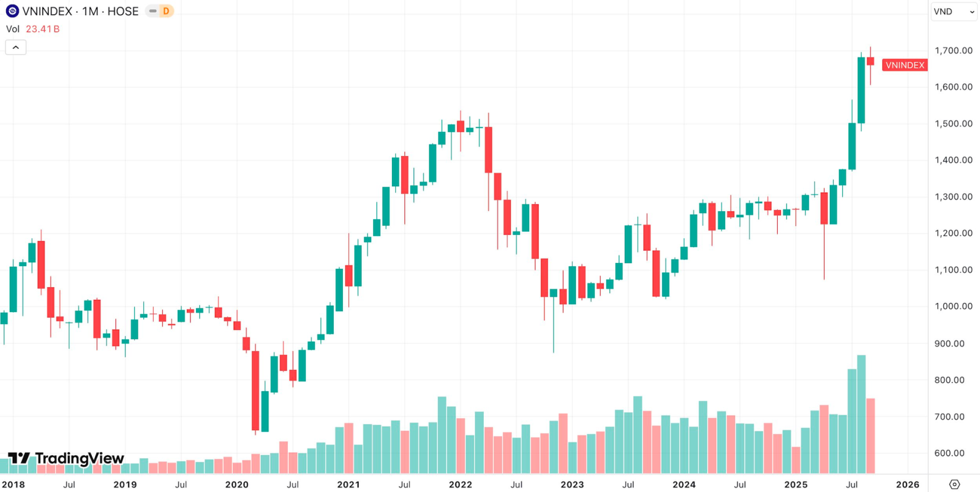Click the 23.41 B volume value
Viewport: 980px width, 492px height.
pos(42,29)
